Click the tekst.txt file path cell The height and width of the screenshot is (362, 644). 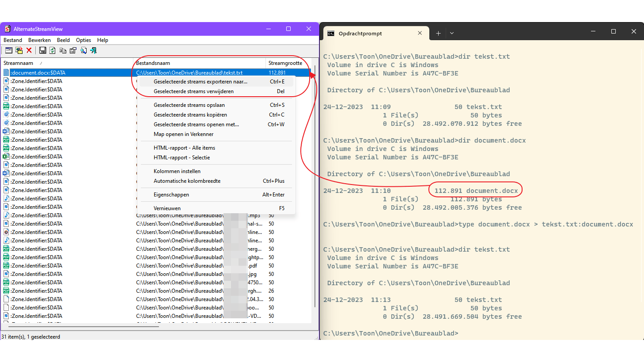coord(189,73)
